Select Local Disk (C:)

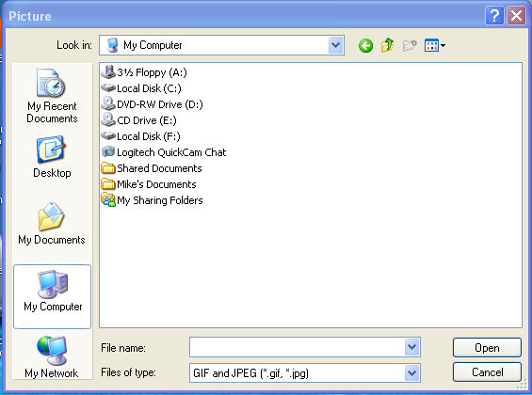[141, 88]
